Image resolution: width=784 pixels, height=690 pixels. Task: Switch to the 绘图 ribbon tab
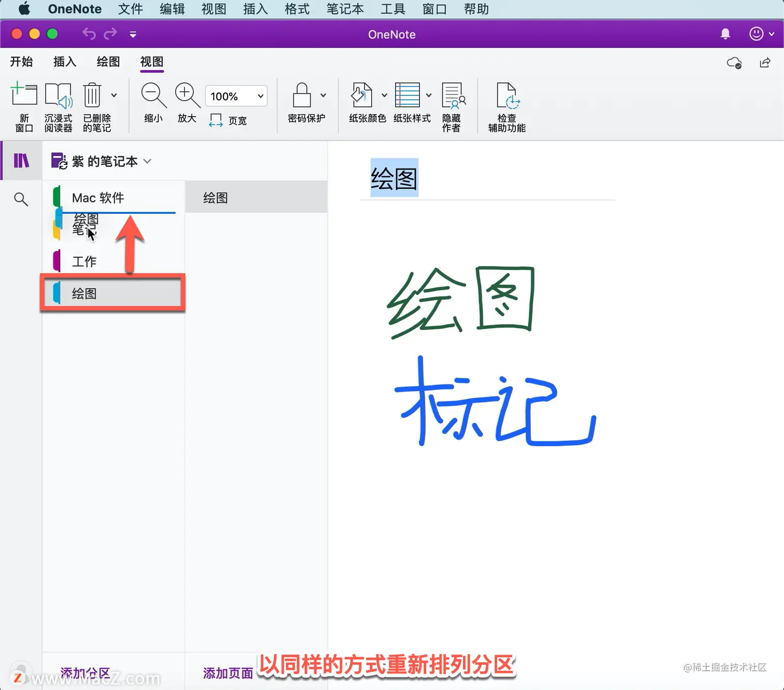[x=108, y=62]
